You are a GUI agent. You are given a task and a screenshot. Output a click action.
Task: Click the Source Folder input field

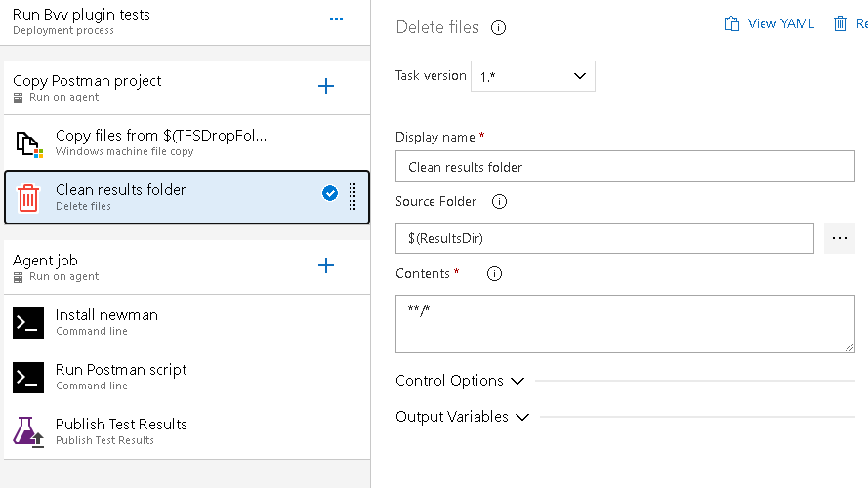(x=604, y=238)
